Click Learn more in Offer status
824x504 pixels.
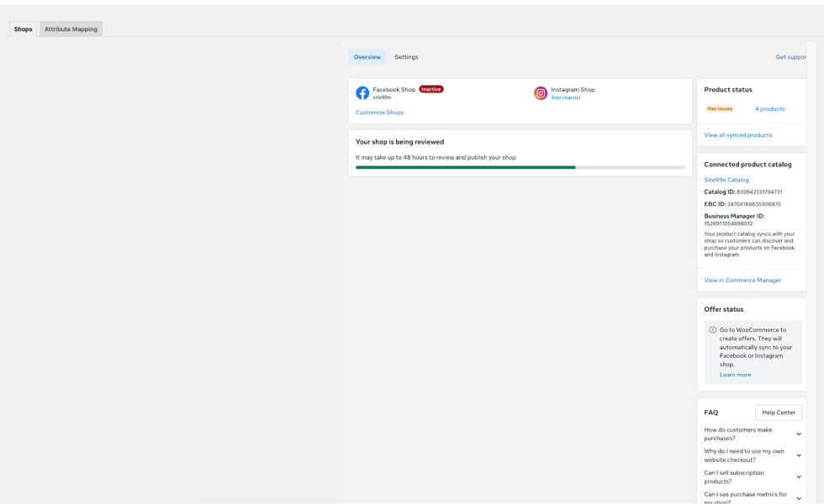[735, 375]
